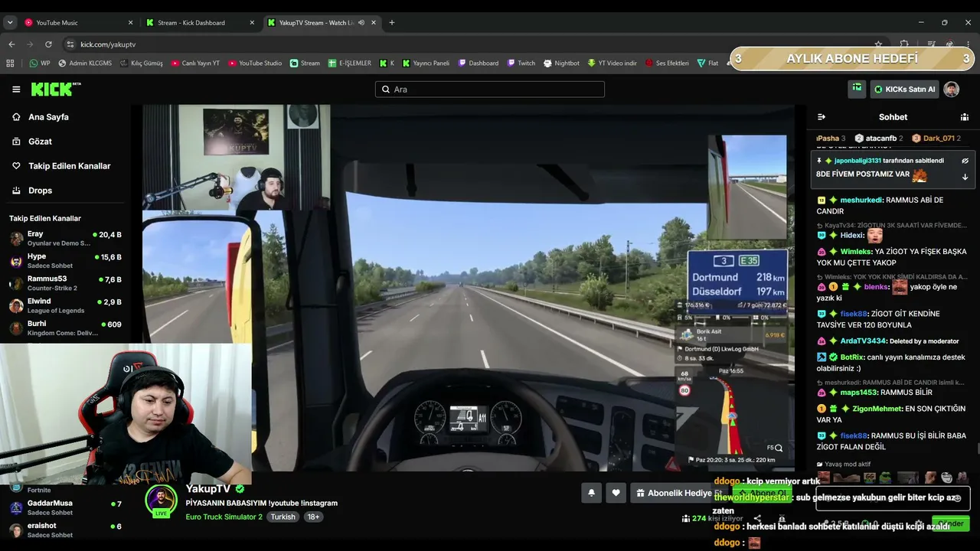This screenshot has width=980, height=551.
Task: Click maps1453's username in chat
Action: point(858,393)
